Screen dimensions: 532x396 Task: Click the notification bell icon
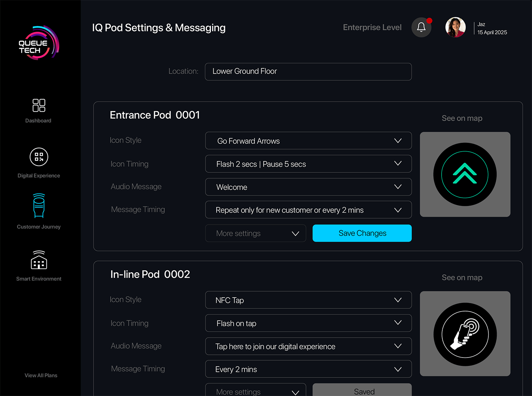(421, 27)
